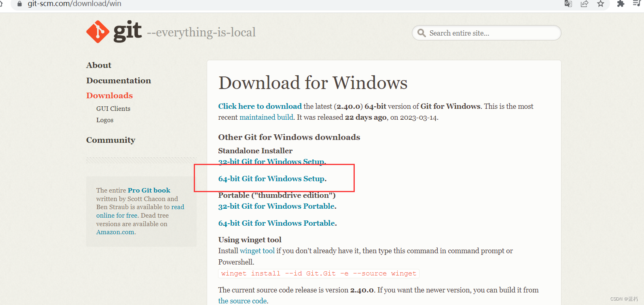Download 32-bit Git for Windows Portable
Viewport: 644px width, 305px height.
pyautogui.click(x=277, y=206)
